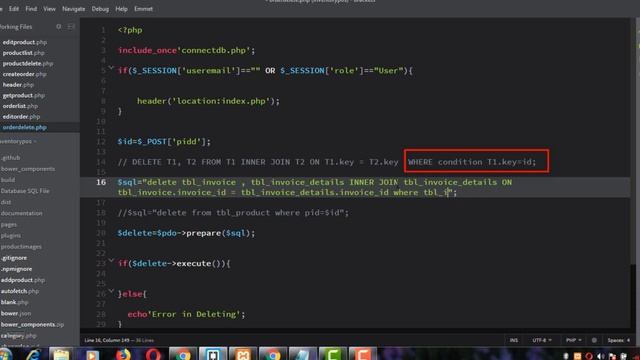The image size is (640, 360).
Task: Expand the .github folder
Action: point(11,158)
